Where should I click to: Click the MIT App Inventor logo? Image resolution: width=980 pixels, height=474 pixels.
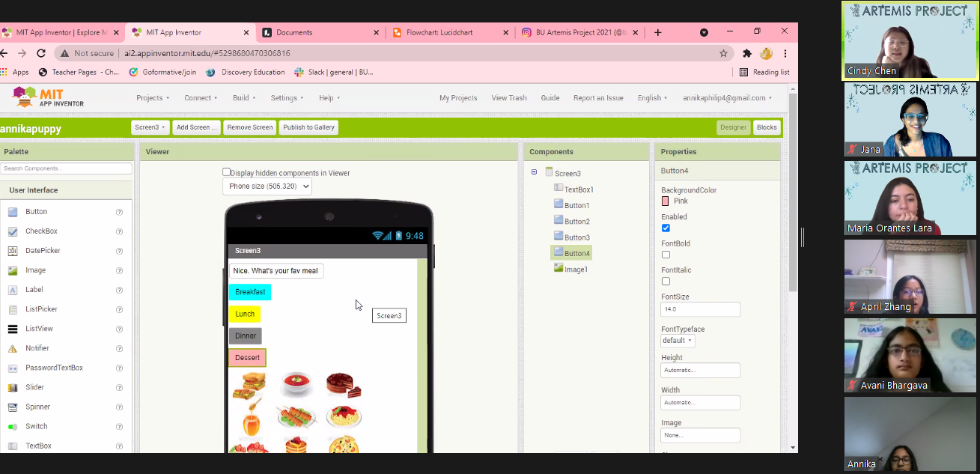click(x=49, y=97)
